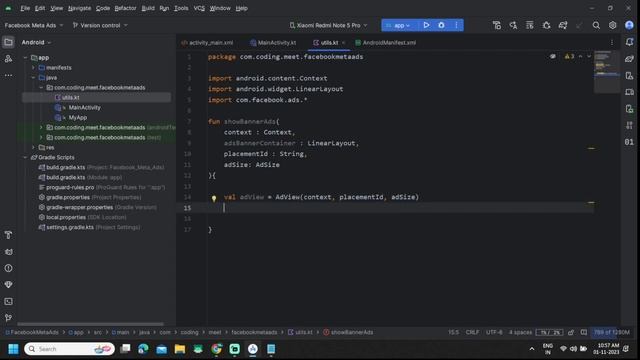Expand the res folder

click(x=33, y=147)
